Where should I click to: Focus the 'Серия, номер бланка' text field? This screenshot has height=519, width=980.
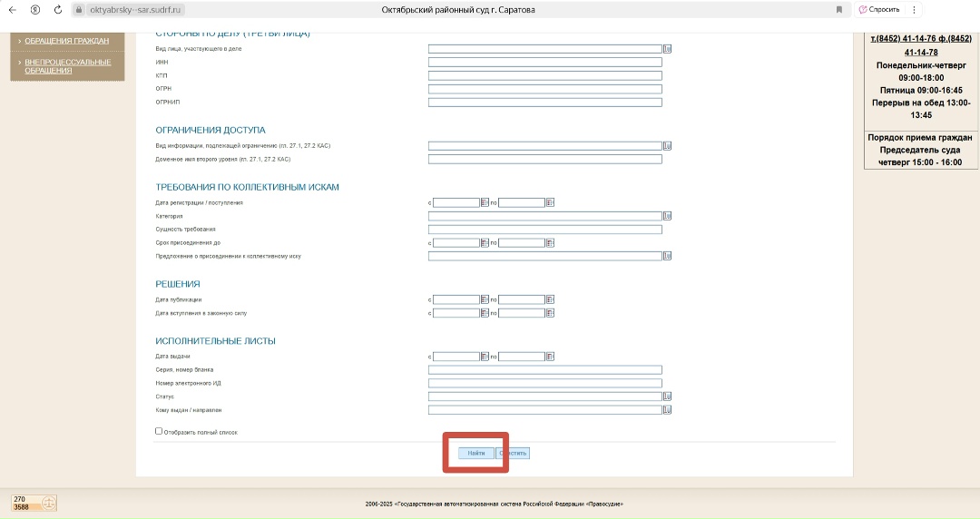tap(544, 370)
